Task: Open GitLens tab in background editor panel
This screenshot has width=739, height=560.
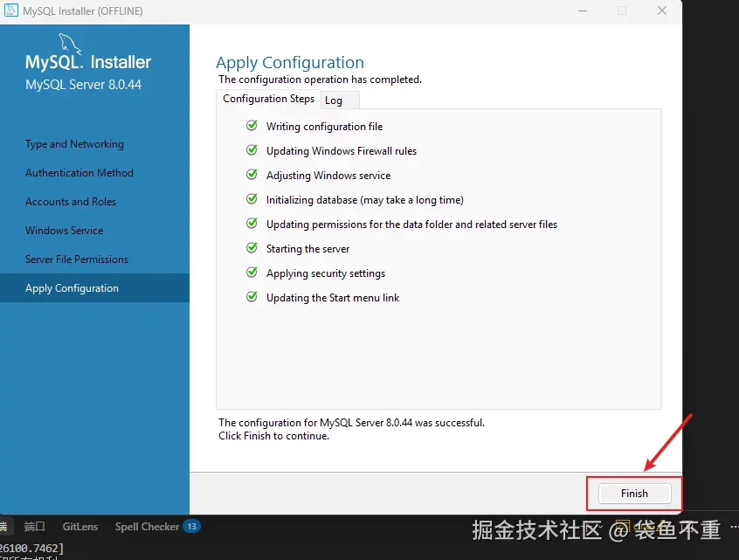Action: 80,527
